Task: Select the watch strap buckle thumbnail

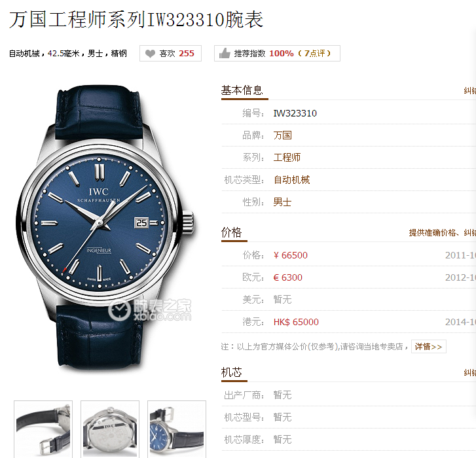Action: pyautogui.click(x=43, y=429)
